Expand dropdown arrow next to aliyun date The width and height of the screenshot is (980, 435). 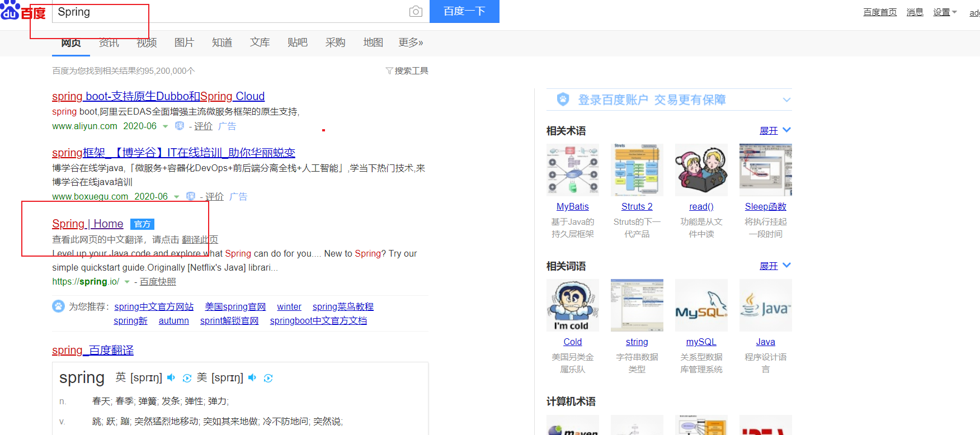[x=165, y=126]
